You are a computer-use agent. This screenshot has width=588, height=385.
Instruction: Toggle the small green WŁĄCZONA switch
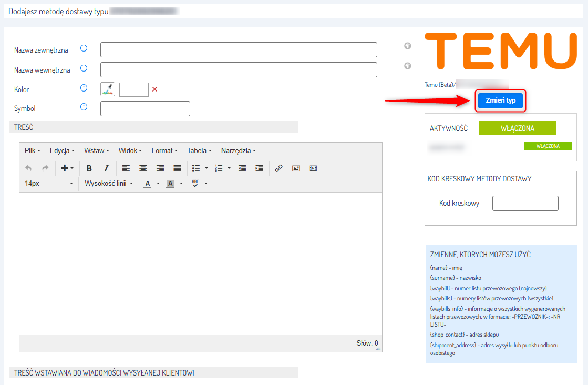[x=548, y=146]
